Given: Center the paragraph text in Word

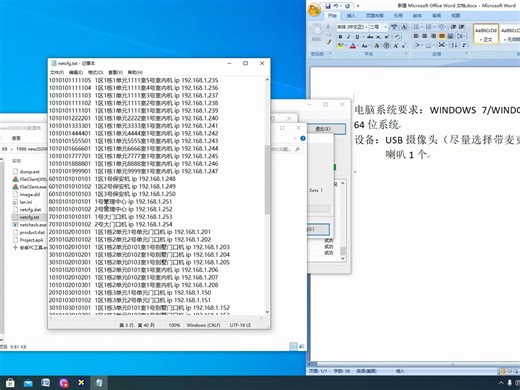Looking at the screenshot, I should (425, 36).
